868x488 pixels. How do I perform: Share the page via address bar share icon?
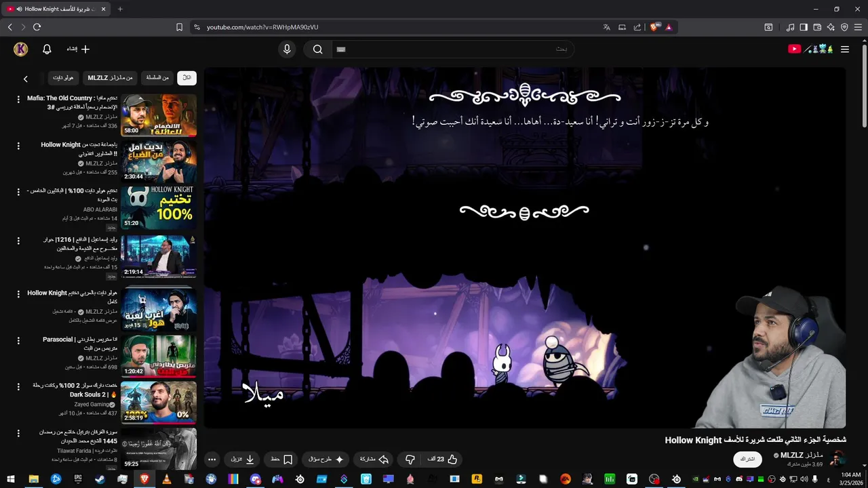pyautogui.click(x=637, y=27)
